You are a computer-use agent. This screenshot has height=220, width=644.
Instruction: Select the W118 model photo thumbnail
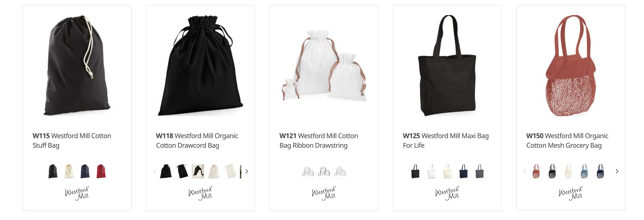pos(198,171)
